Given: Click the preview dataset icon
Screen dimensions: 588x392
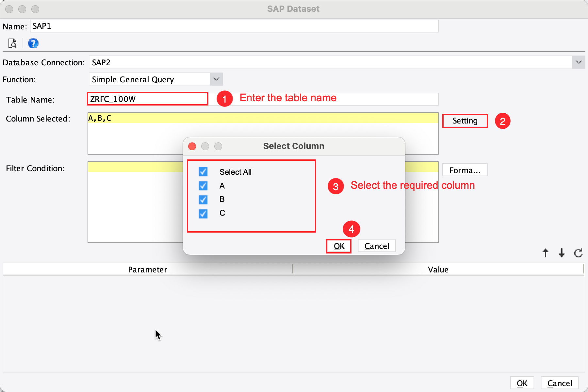Looking at the screenshot, I should (12, 43).
